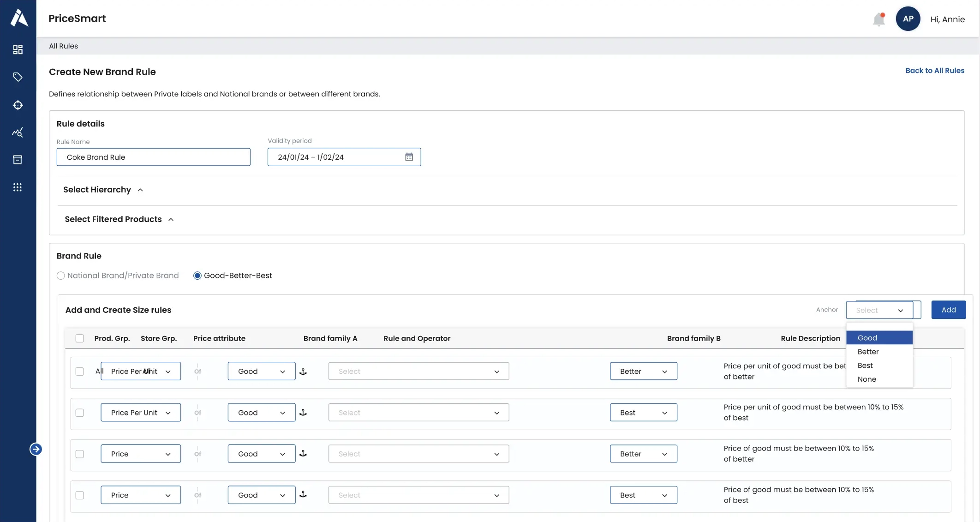
Task: Open Brand family A Good dropdown, third row
Action: 262,454
